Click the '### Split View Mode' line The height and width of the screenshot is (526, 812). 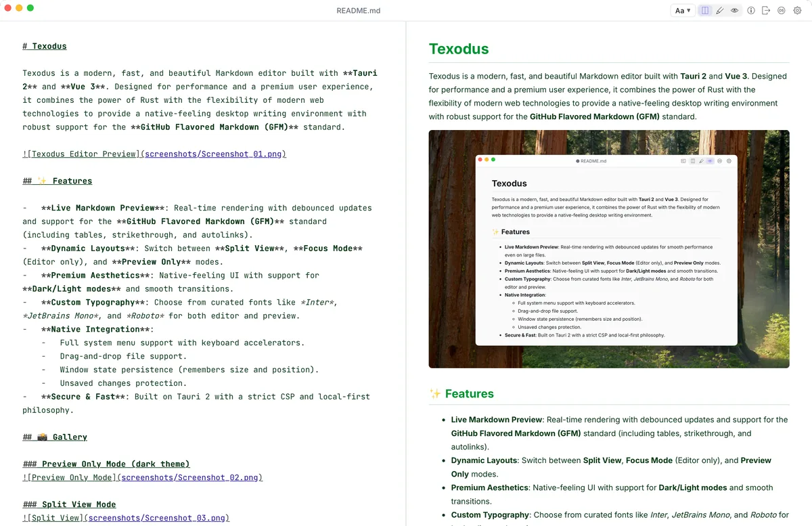pyautogui.click(x=69, y=504)
